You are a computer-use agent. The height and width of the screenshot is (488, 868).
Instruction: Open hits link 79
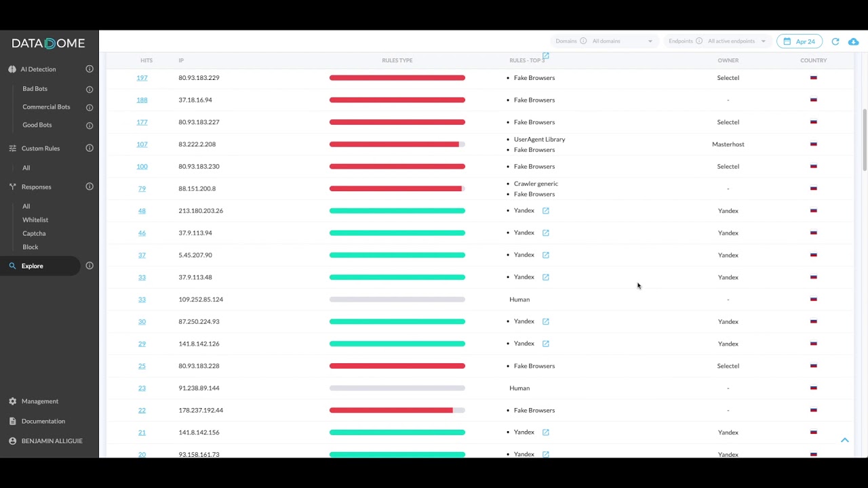(x=142, y=188)
